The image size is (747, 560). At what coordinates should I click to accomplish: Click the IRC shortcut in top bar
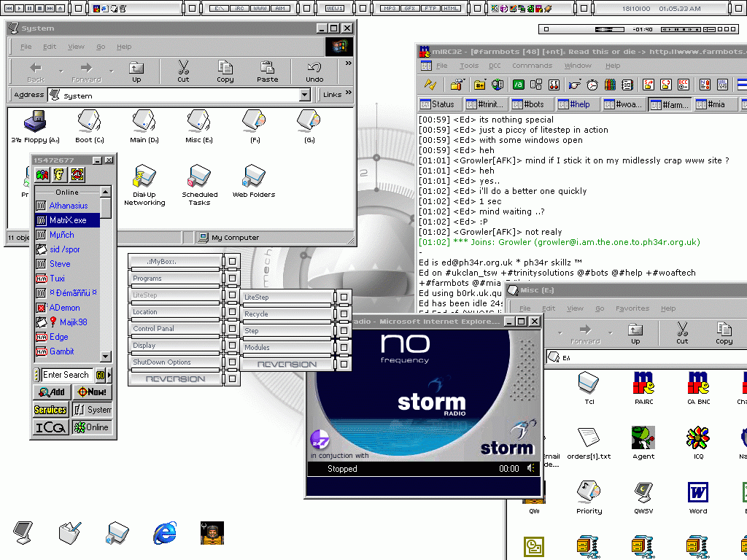click(239, 8)
